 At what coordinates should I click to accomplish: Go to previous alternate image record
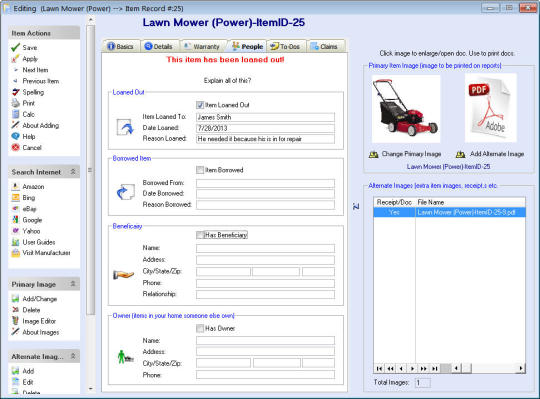(402, 368)
